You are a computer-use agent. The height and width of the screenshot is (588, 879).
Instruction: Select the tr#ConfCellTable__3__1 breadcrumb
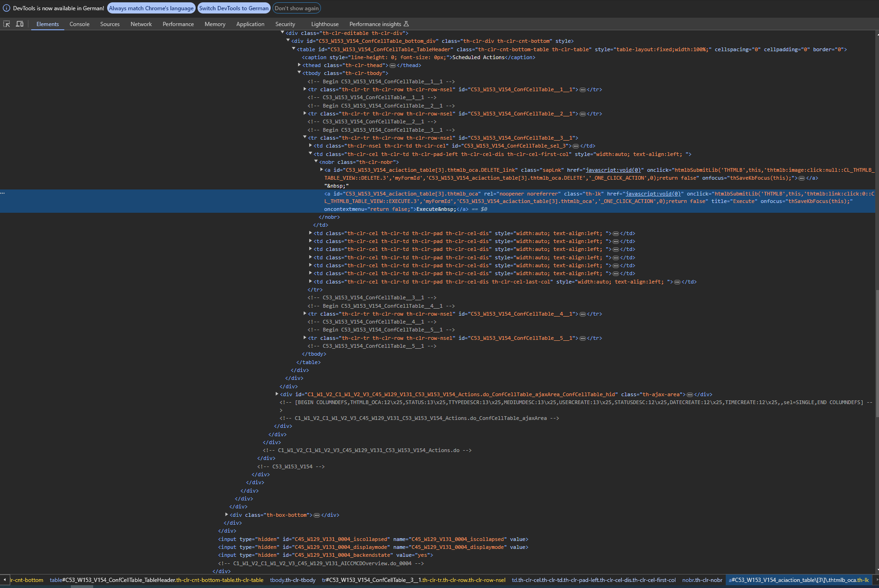(414, 580)
